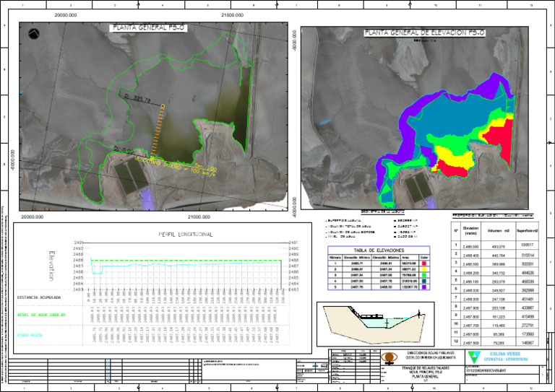Click the purple color swatch in elevation table
The height and width of the screenshot is (392, 555).
(x=424, y=287)
